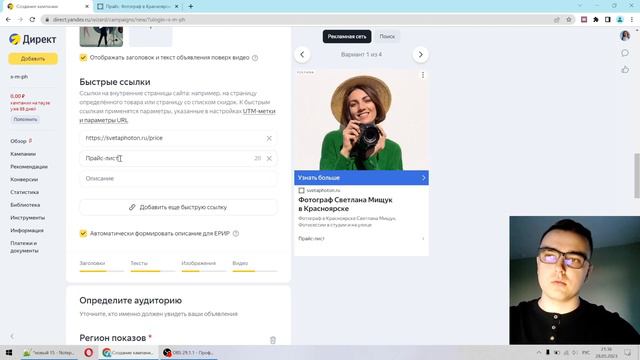640x360 pixels.
Task: Delete the Регион показов block with trash icon
Action: pos(273,340)
